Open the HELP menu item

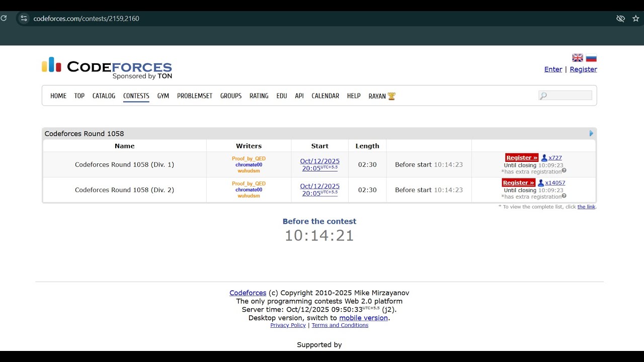point(354,96)
